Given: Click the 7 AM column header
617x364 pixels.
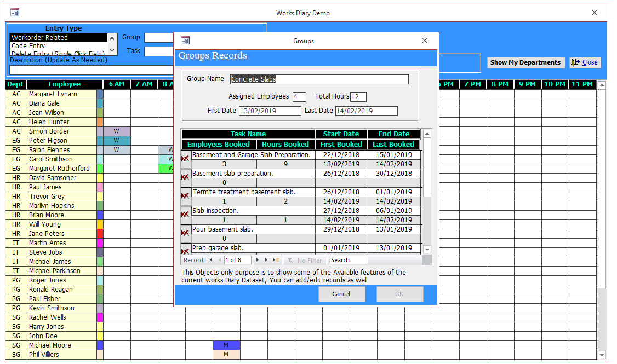Looking at the screenshot, I should 144,84.
